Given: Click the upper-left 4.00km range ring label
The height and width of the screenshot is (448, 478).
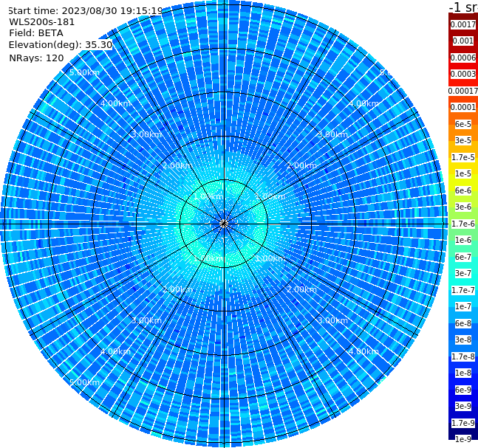Looking at the screenshot, I should (x=115, y=103).
